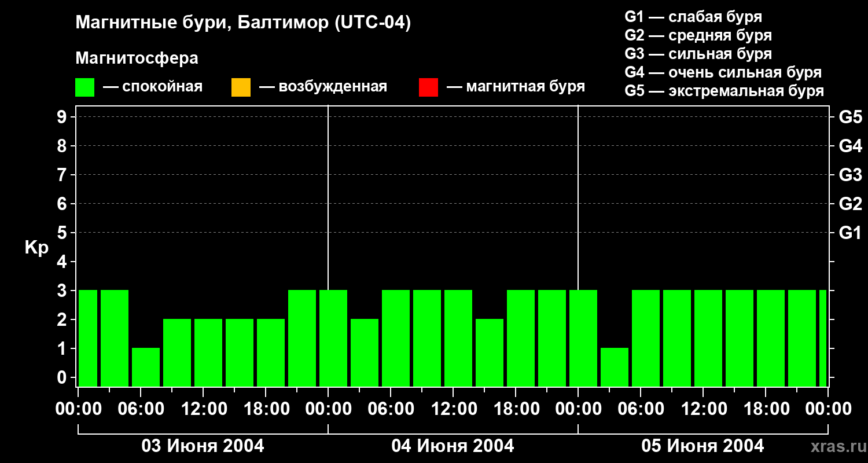The width and height of the screenshot is (868, 463).
Task: Click the Kp 3 bar starting at 00:00 on 04 June
Action: (333, 338)
